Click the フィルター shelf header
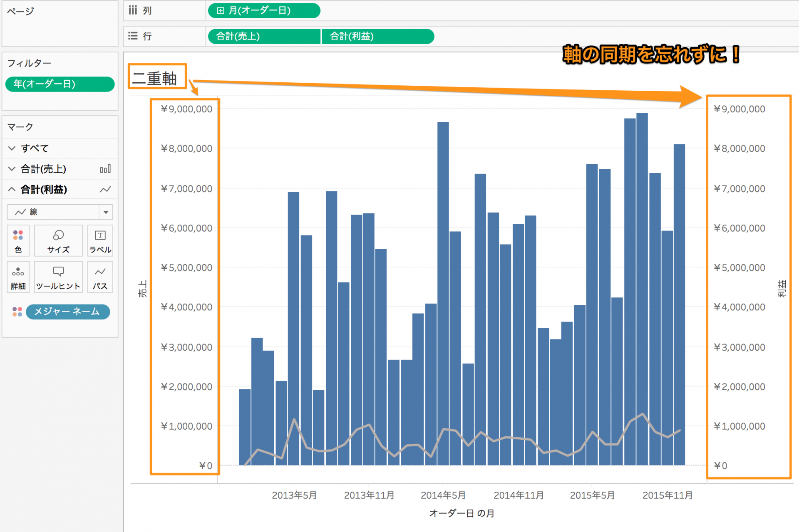Screen dimensions: 799x532 (29, 63)
